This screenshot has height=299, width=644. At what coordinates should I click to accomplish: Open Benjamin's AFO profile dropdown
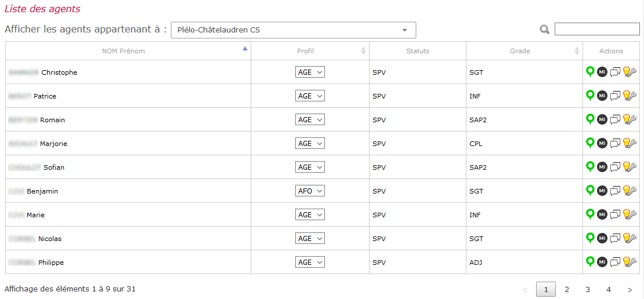[310, 191]
